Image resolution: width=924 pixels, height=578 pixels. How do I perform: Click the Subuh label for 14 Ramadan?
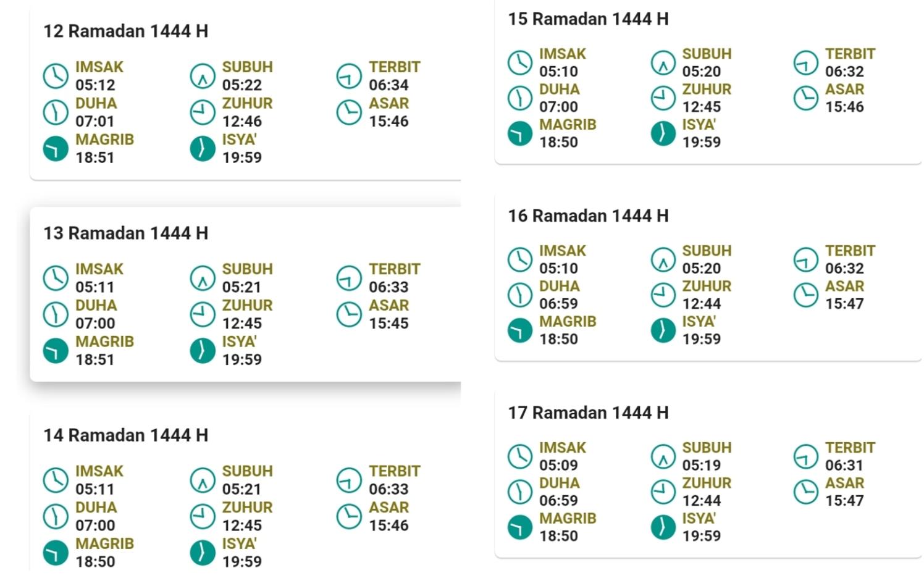(248, 471)
